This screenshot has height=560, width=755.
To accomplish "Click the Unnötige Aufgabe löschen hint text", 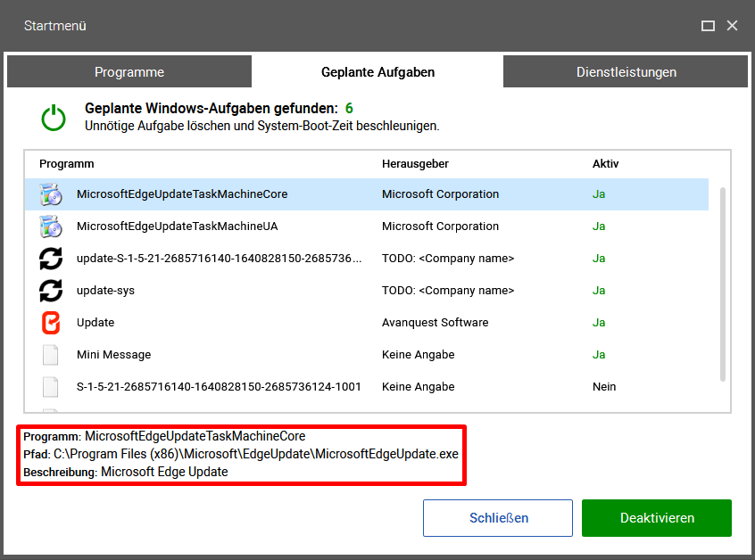I will click(x=262, y=126).
